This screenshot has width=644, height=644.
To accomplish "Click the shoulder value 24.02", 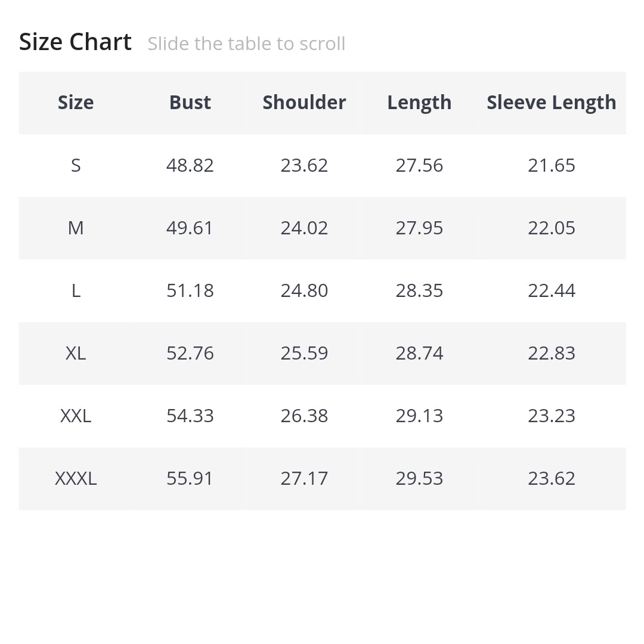I will (x=304, y=228).
